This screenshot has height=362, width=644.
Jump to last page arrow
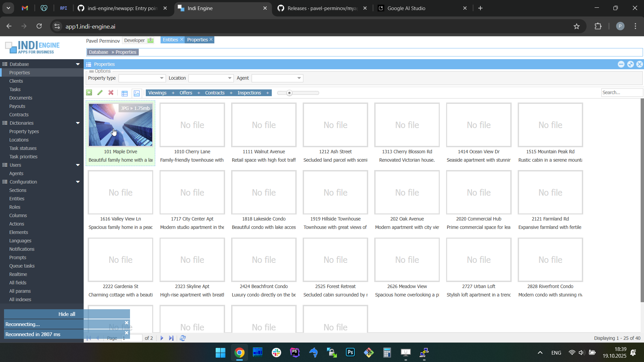(171, 338)
